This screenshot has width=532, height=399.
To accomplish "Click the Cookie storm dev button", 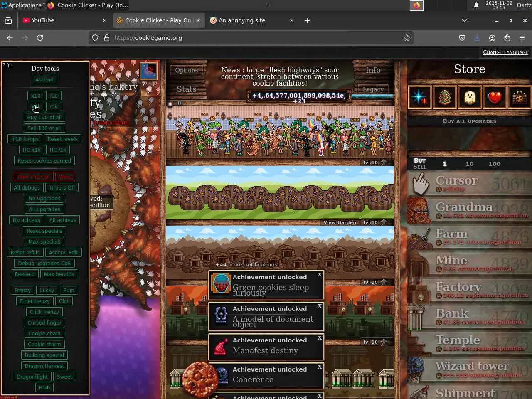I will 44,344.
